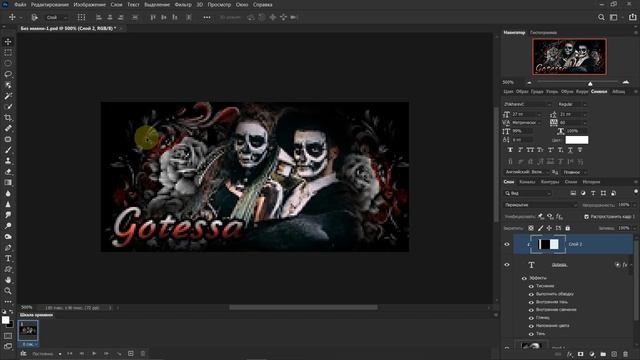Collapse the Gotessa layer effects arrow
The width and height of the screenshot is (640, 360).
click(631, 265)
